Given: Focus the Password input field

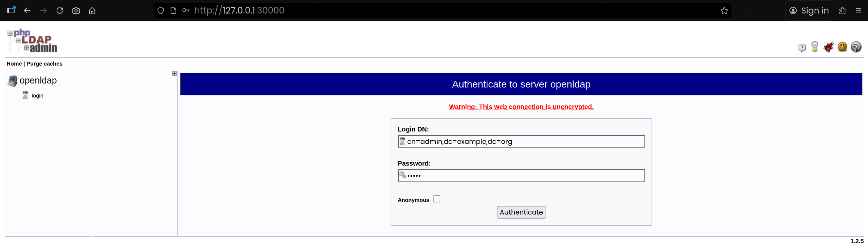Looking at the screenshot, I should click(521, 176).
